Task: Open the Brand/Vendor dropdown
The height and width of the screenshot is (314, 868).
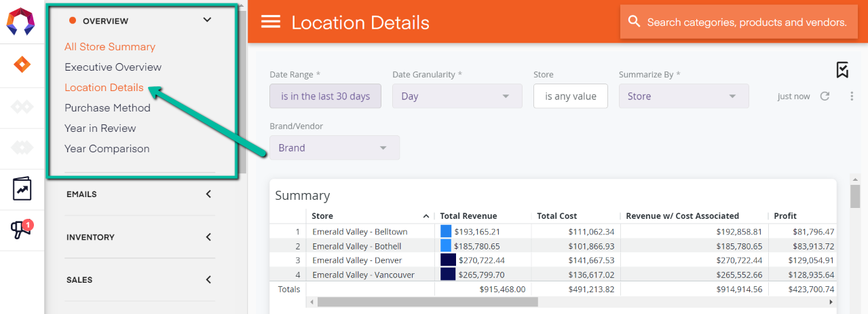Action: click(x=334, y=148)
